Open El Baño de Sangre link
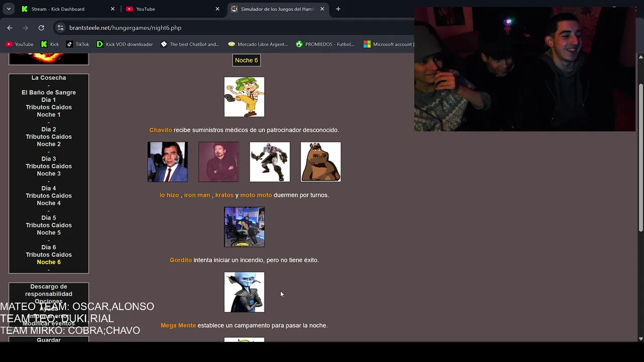This screenshot has height=362, width=644. (49, 93)
